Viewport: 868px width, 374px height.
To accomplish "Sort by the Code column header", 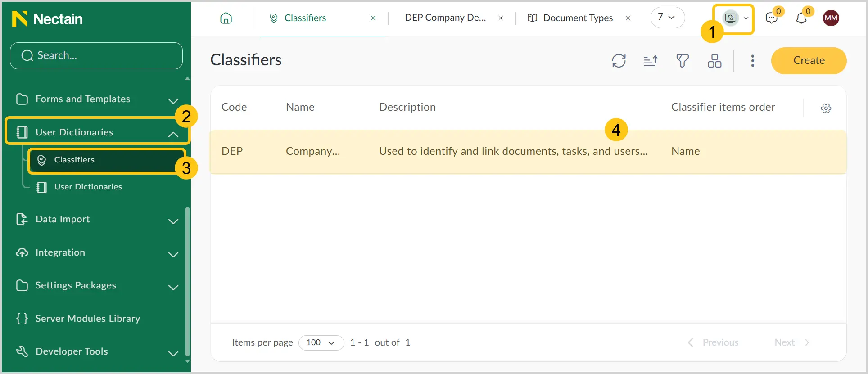I will tap(234, 107).
